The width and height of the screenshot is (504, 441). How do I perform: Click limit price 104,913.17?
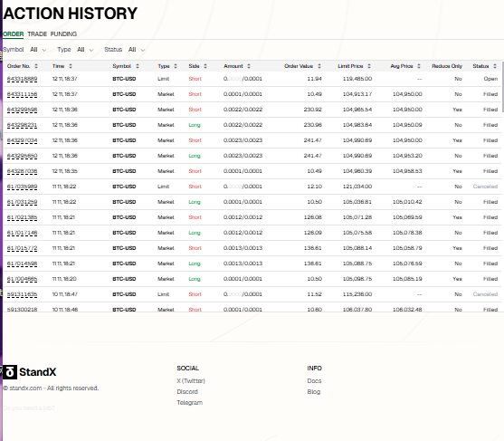click(x=357, y=94)
